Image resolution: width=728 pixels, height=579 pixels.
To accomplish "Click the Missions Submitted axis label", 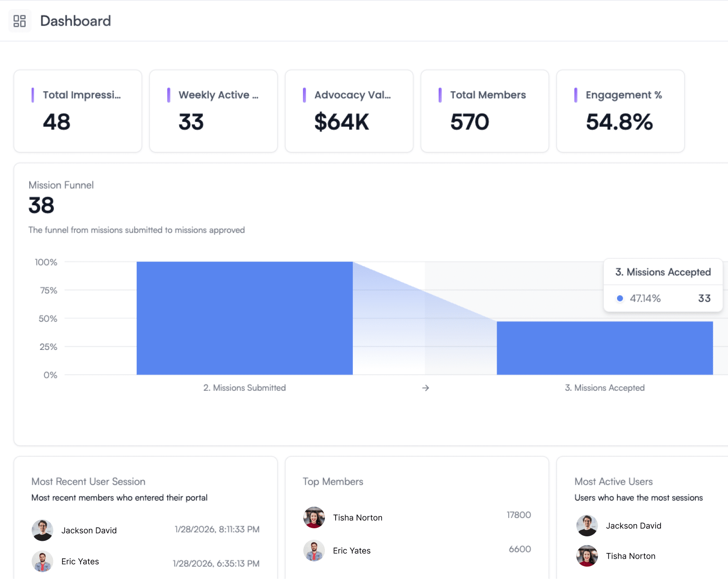I will pyautogui.click(x=244, y=388).
